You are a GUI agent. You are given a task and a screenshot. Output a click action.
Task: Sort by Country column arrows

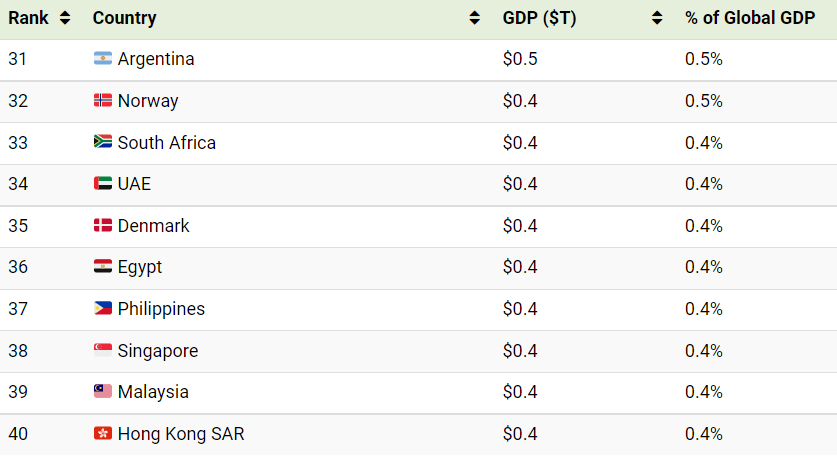click(474, 18)
